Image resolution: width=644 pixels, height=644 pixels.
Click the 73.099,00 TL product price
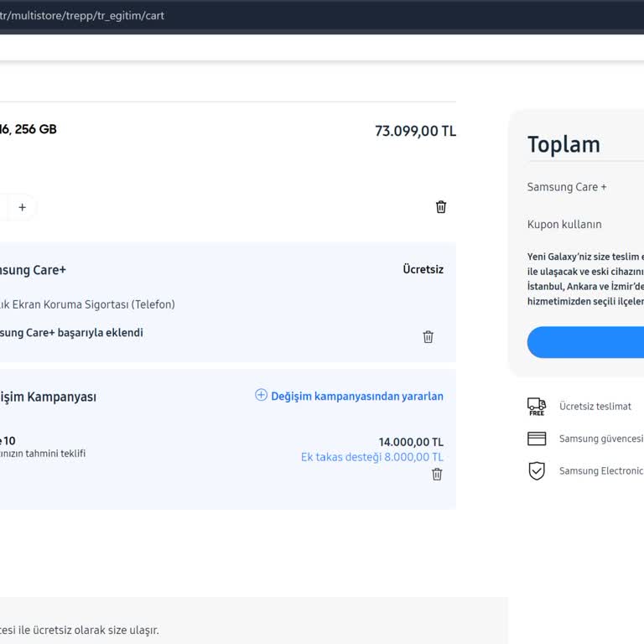415,131
